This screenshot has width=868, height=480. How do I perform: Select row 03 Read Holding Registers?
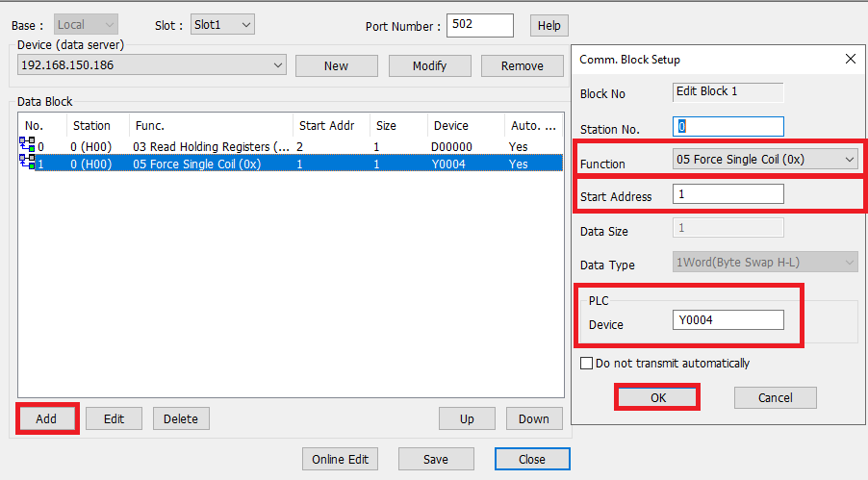click(290, 147)
